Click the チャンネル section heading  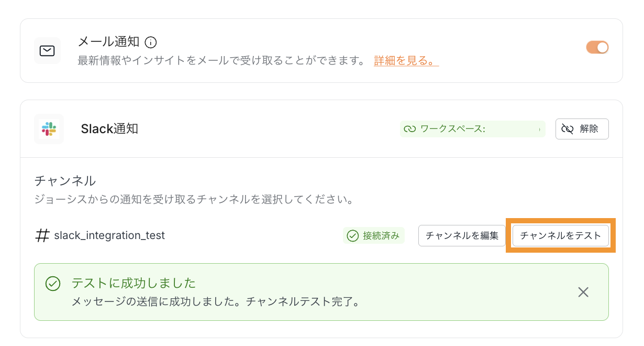tap(65, 181)
